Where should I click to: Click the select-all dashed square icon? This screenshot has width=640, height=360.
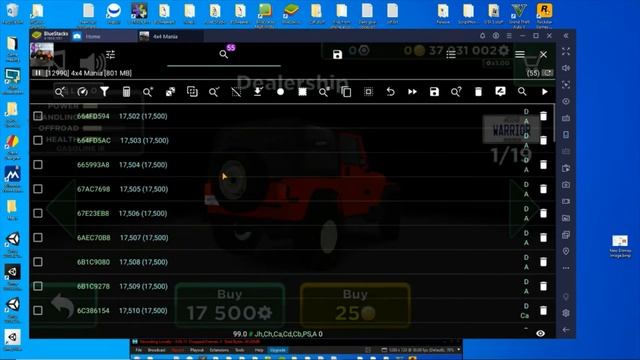(x=368, y=92)
